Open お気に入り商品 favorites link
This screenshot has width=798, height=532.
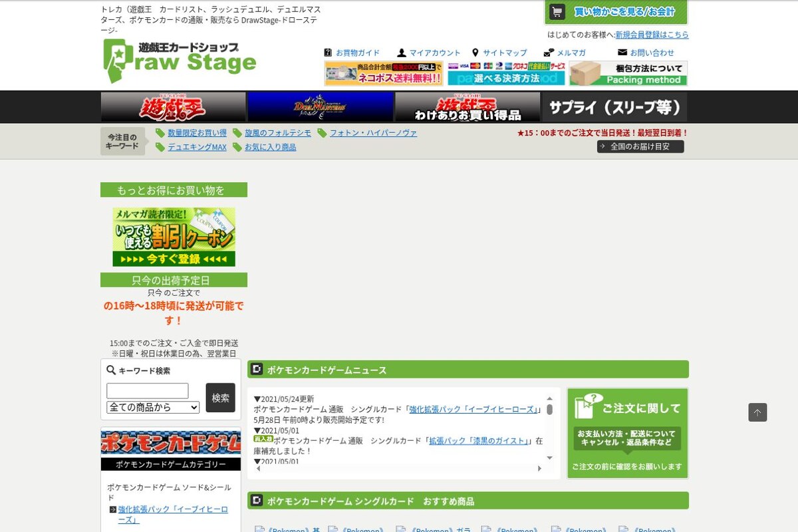pyautogui.click(x=271, y=147)
